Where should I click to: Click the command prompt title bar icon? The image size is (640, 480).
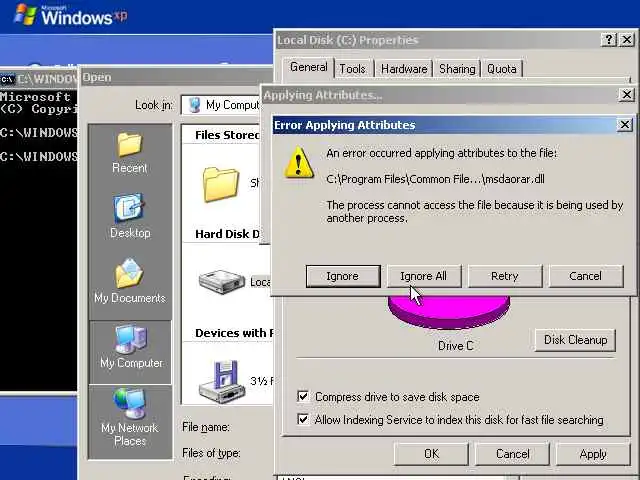[7, 79]
